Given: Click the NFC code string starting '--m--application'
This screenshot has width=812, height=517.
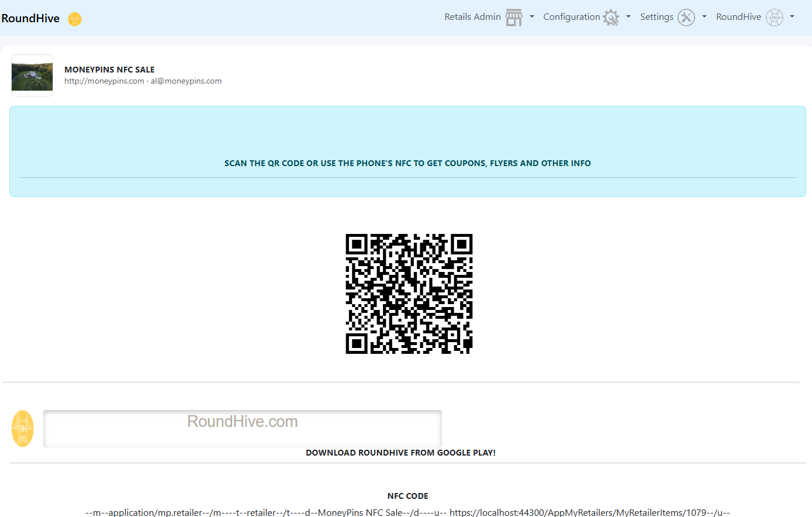Looking at the screenshot, I should (x=407, y=512).
